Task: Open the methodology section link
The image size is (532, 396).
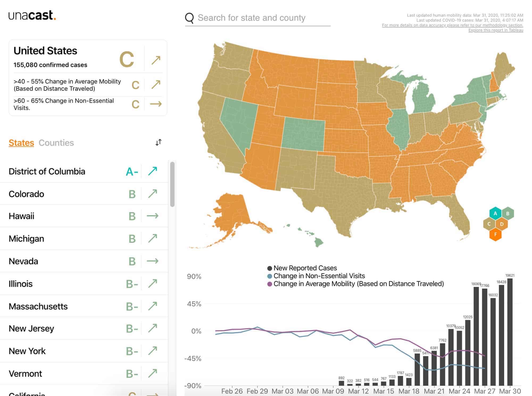Action: (x=452, y=25)
